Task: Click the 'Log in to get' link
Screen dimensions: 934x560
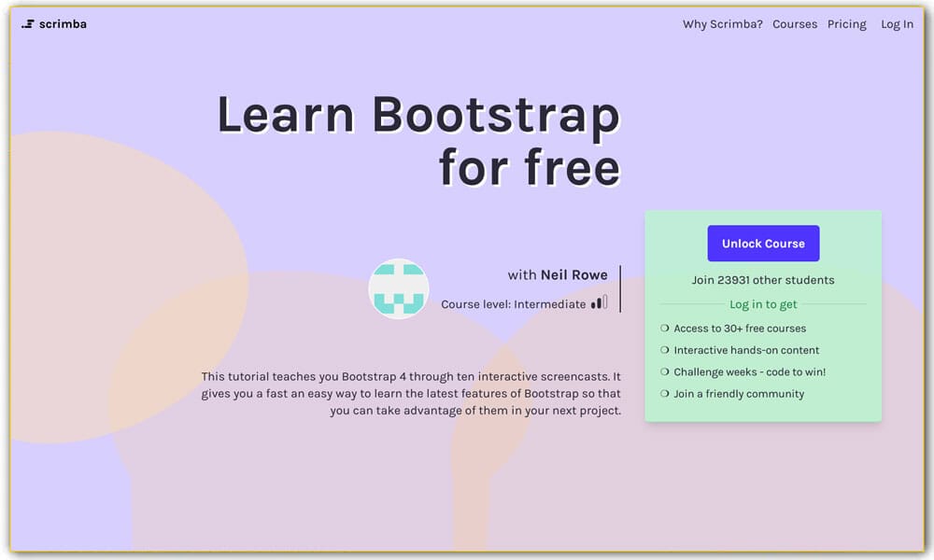Action: [763, 303]
